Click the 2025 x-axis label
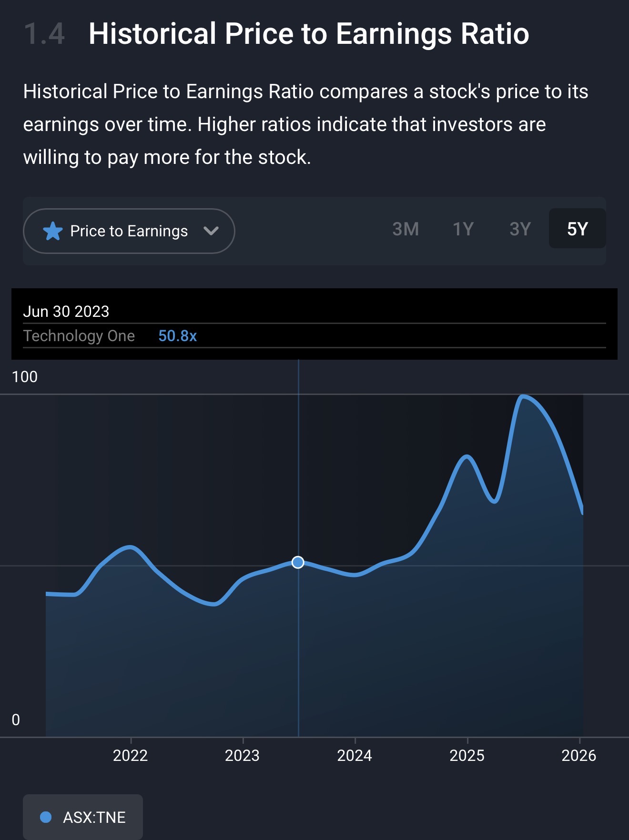 [x=467, y=756]
